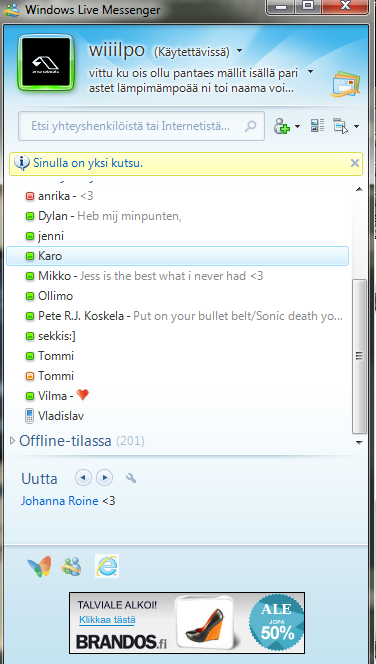Open the add contact dropdown arrow
This screenshot has height=664, width=376.
click(297, 127)
